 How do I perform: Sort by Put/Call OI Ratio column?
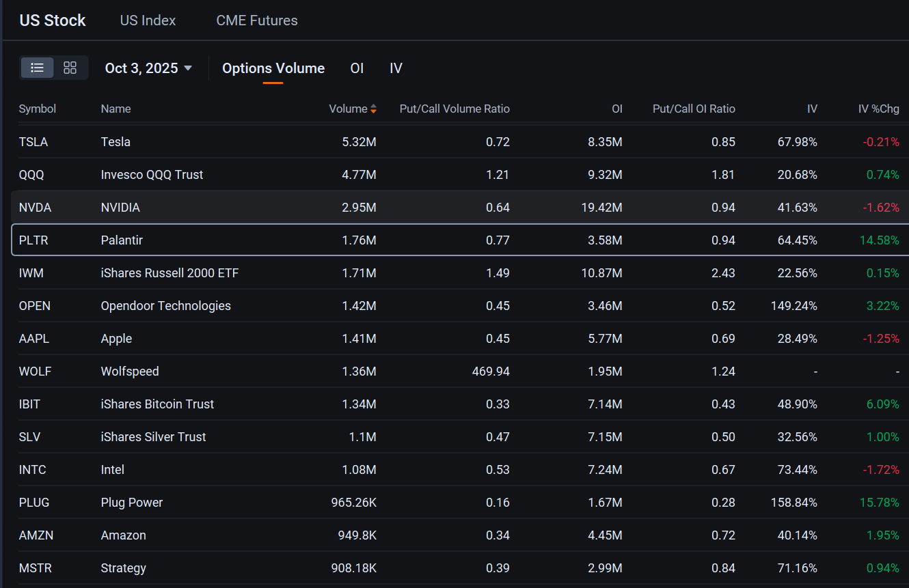[x=694, y=109]
